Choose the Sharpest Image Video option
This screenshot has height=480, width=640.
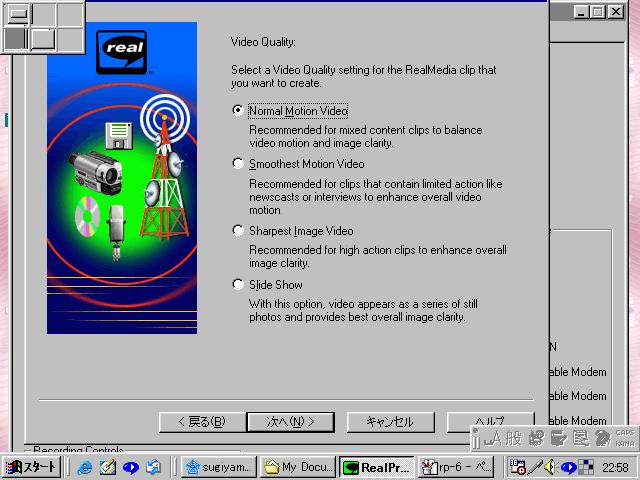pos(238,231)
